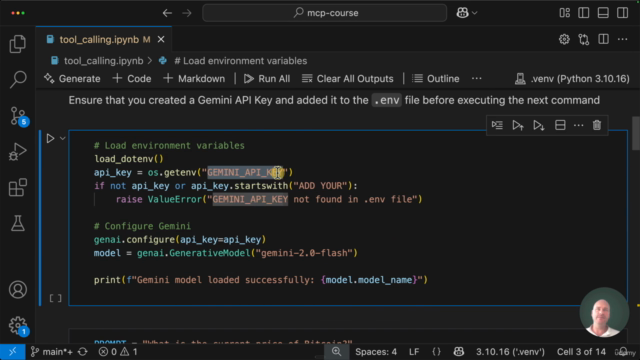The width and height of the screenshot is (640, 360).
Task: Toggle the bottom panel
Action: coord(603,13)
